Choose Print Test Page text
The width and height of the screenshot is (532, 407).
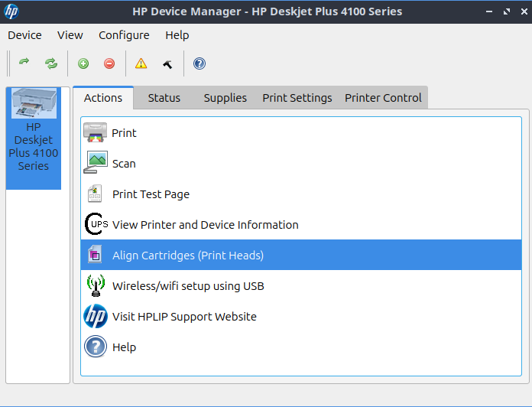[x=151, y=194]
